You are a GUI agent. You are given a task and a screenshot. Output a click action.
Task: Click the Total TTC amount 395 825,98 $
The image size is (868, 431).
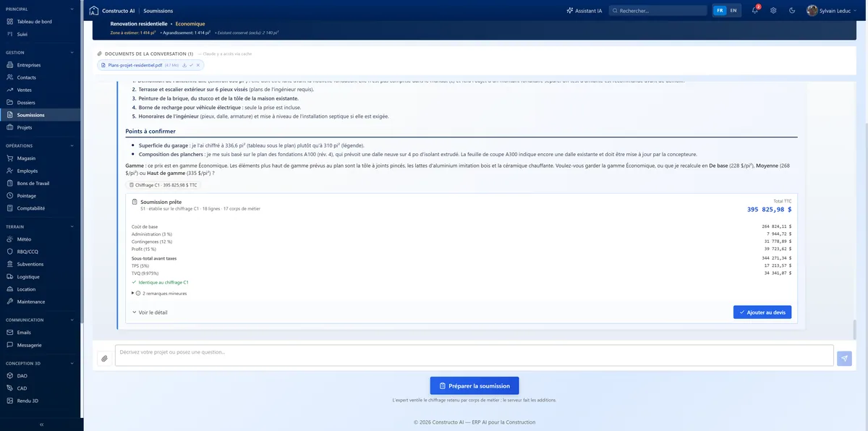769,210
